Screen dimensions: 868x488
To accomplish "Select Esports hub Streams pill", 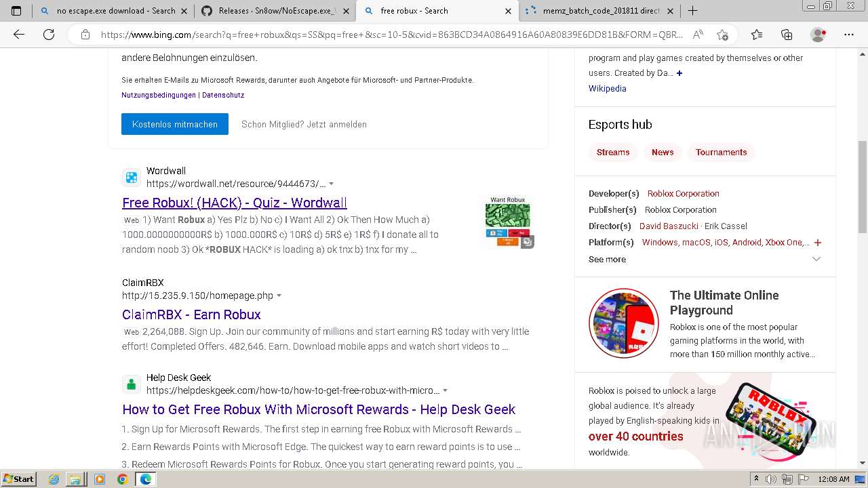I will 613,152.
